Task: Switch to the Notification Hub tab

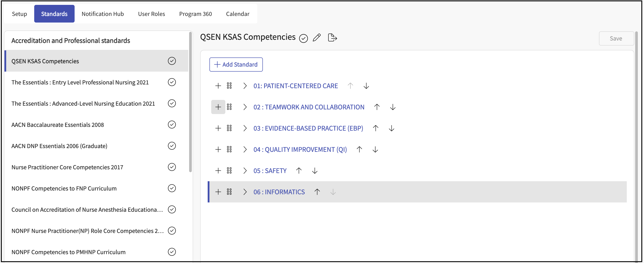Action: tap(102, 14)
